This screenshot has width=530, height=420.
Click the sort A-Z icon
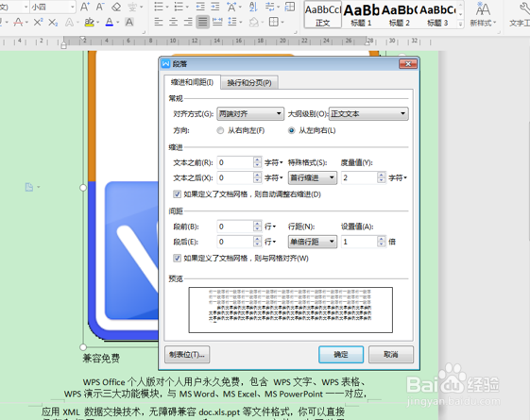pos(253,7)
